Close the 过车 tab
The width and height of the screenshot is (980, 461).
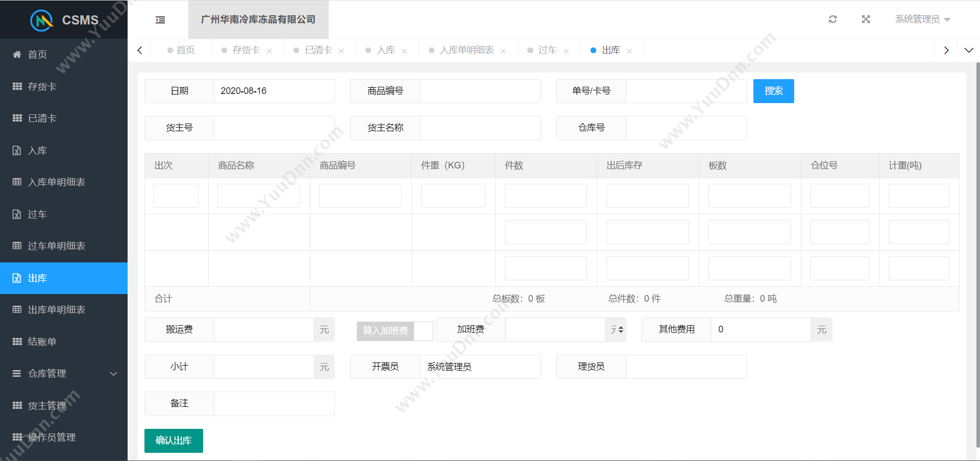(x=566, y=51)
